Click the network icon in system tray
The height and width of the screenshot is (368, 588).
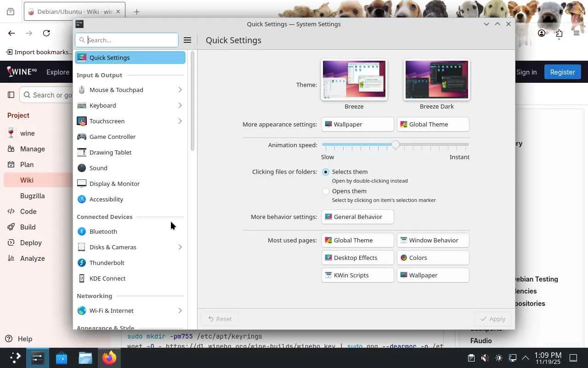pos(513,358)
